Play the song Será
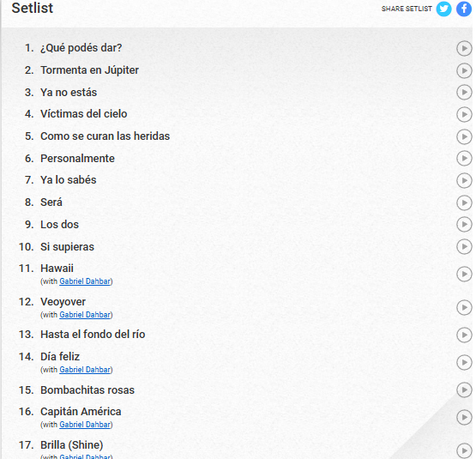The width and height of the screenshot is (476, 459). [464, 202]
